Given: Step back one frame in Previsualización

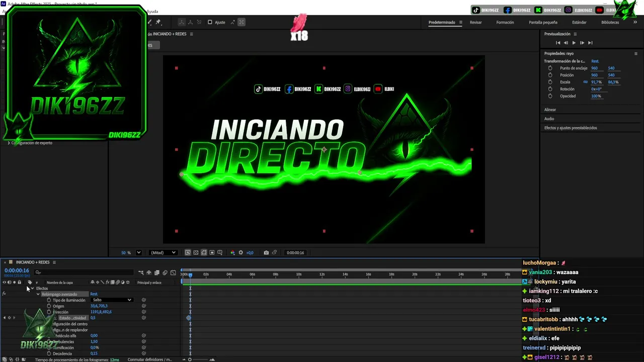Looking at the screenshot, I should pyautogui.click(x=566, y=43).
